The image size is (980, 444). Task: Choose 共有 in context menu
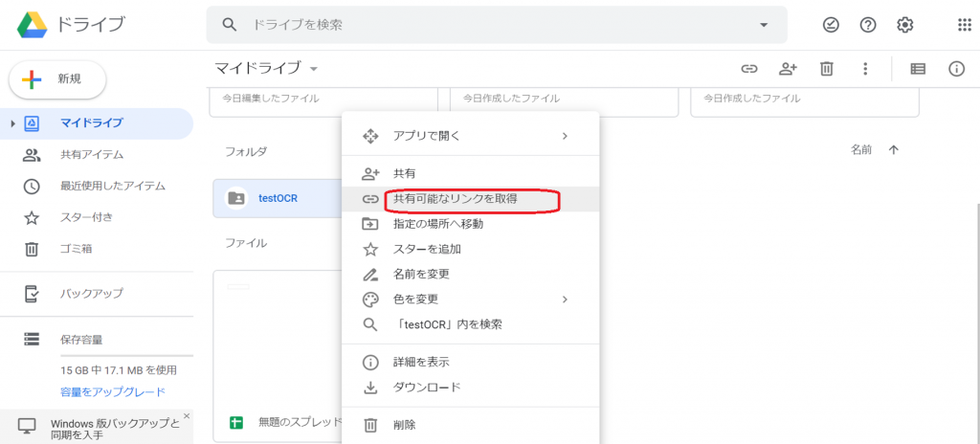471,173
